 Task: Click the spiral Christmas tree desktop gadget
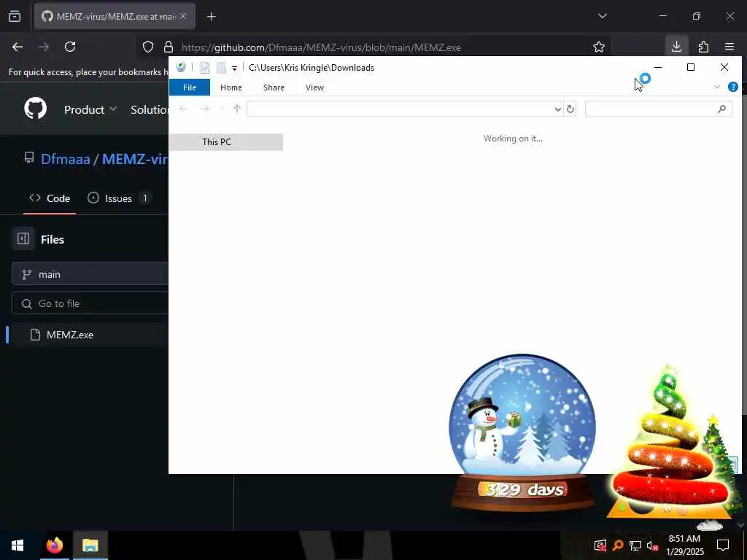click(671, 443)
